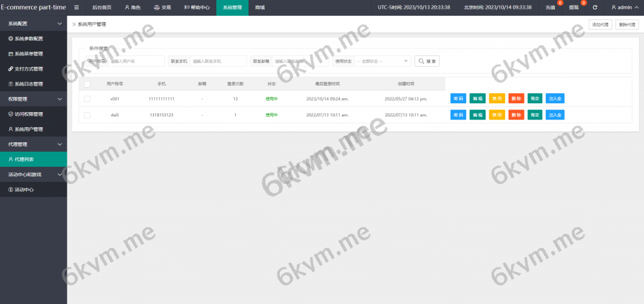Image resolution: width=644 pixels, height=304 pixels.
Task: Check the checkbox for user v001
Action: click(x=87, y=99)
